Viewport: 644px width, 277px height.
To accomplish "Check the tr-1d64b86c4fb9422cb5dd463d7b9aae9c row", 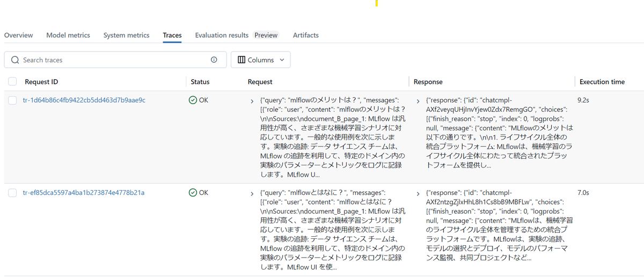I will click(x=12, y=100).
